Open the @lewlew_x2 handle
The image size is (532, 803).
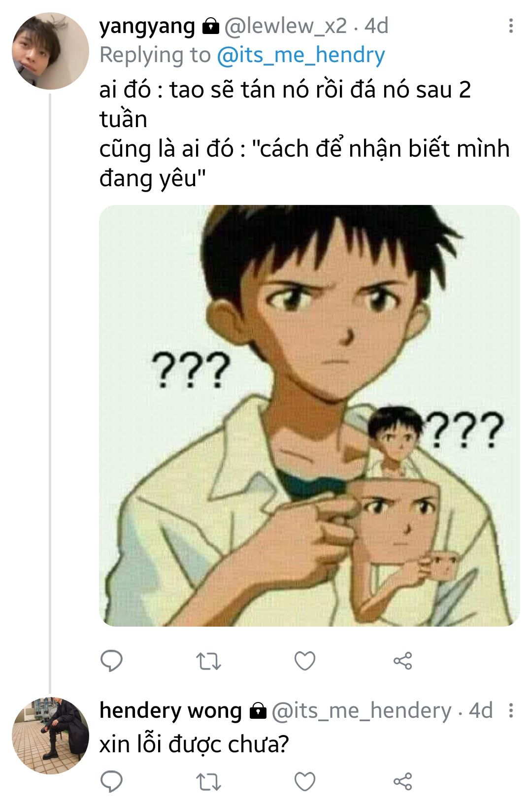(286, 26)
